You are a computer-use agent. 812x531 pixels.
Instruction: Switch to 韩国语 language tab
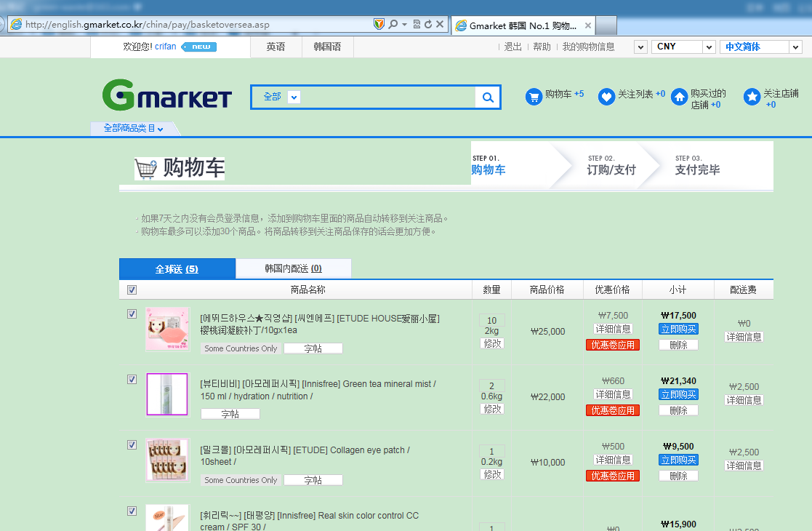(327, 47)
